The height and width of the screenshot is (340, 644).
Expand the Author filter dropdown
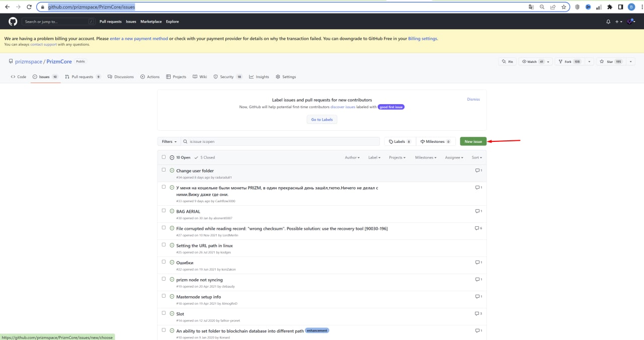pos(352,157)
